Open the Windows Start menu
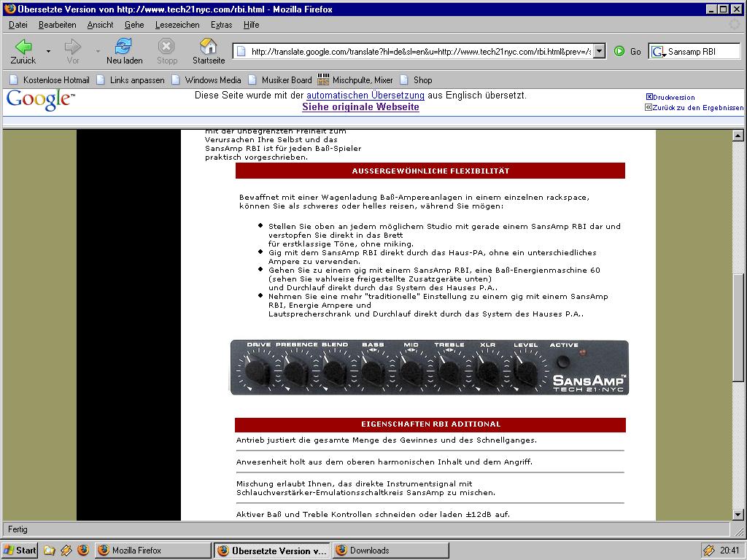The width and height of the screenshot is (747, 560). [x=20, y=550]
